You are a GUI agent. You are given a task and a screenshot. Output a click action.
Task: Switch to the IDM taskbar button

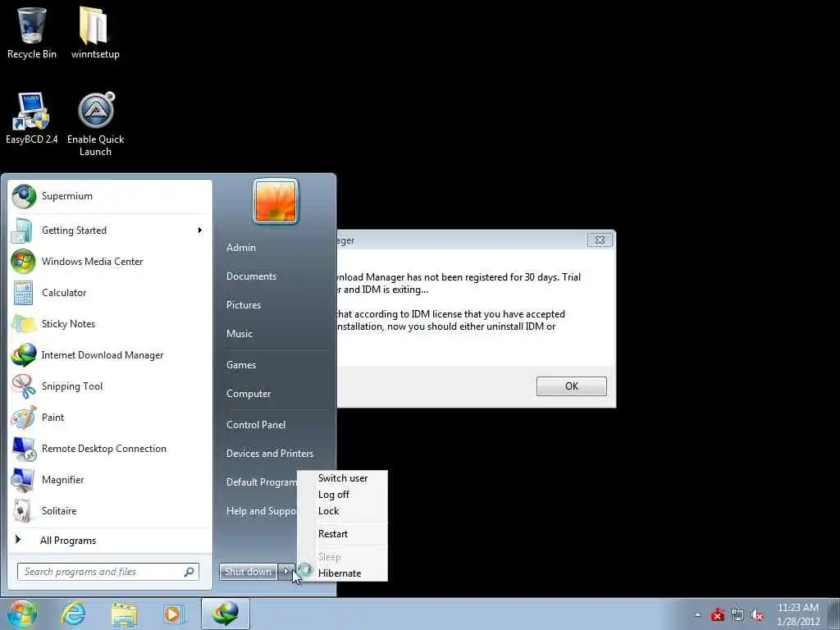click(226, 614)
